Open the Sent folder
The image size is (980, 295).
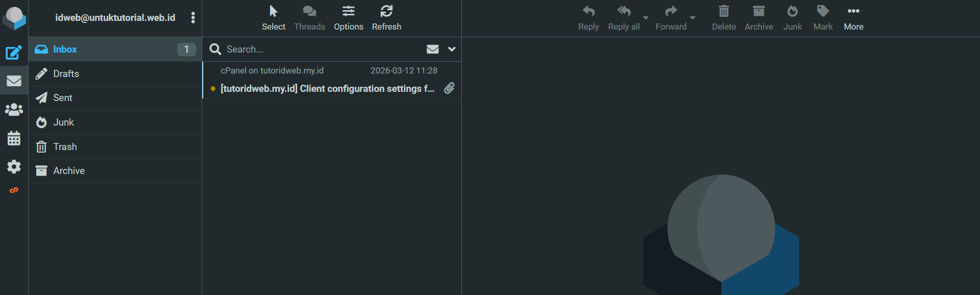pyautogui.click(x=115, y=98)
